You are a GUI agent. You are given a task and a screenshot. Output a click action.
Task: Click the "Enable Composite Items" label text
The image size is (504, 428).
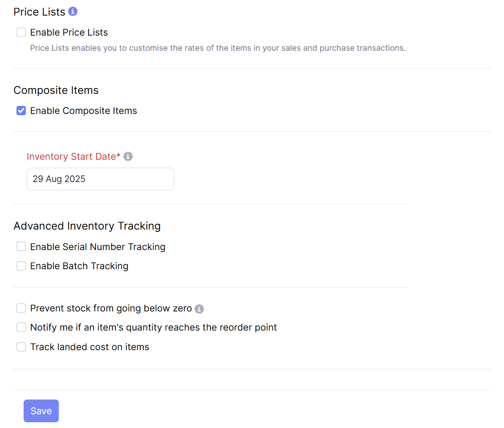(83, 111)
